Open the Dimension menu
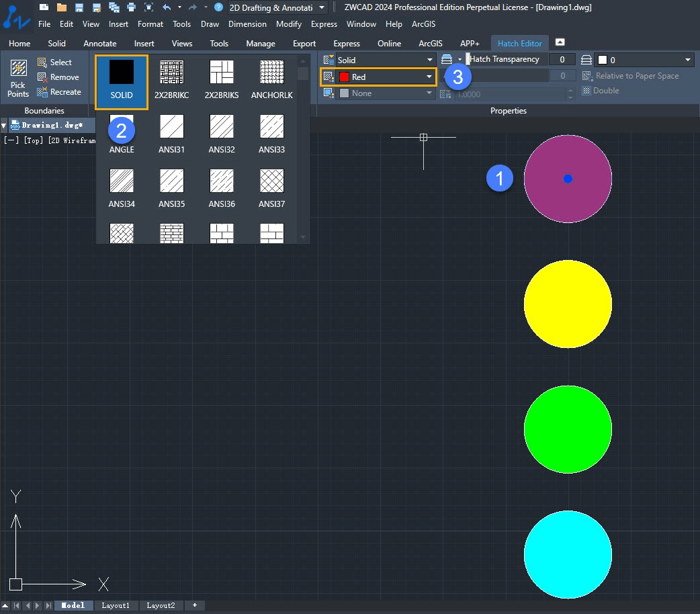Viewport: 700px width, 614px height. click(x=247, y=24)
